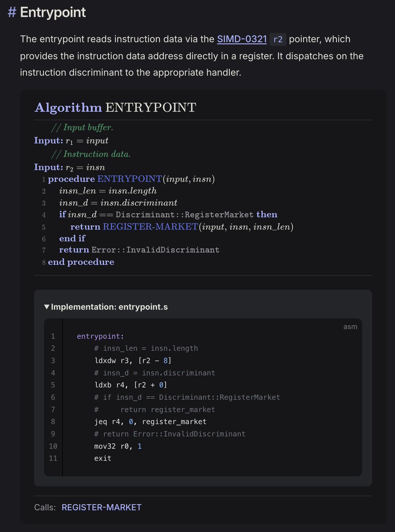Image resolution: width=395 pixels, height=532 pixels.
Task: Click the "# insn_d = insn.discriminant" comment
Action: pos(154,373)
